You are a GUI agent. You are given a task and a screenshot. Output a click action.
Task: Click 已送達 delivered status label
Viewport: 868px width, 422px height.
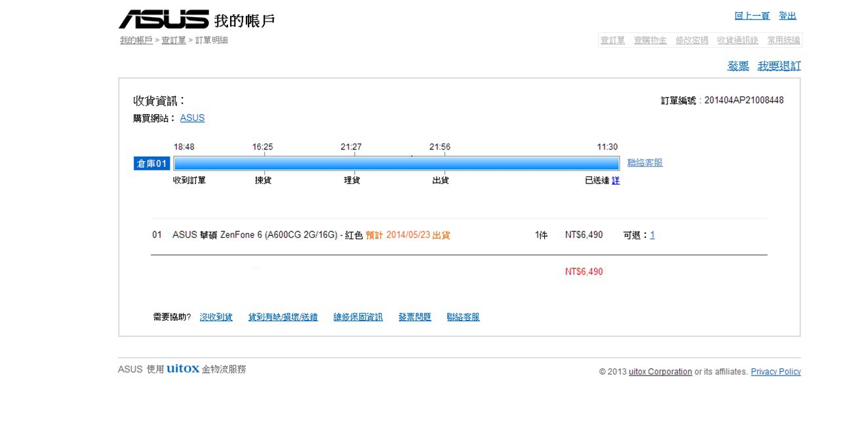[597, 180]
